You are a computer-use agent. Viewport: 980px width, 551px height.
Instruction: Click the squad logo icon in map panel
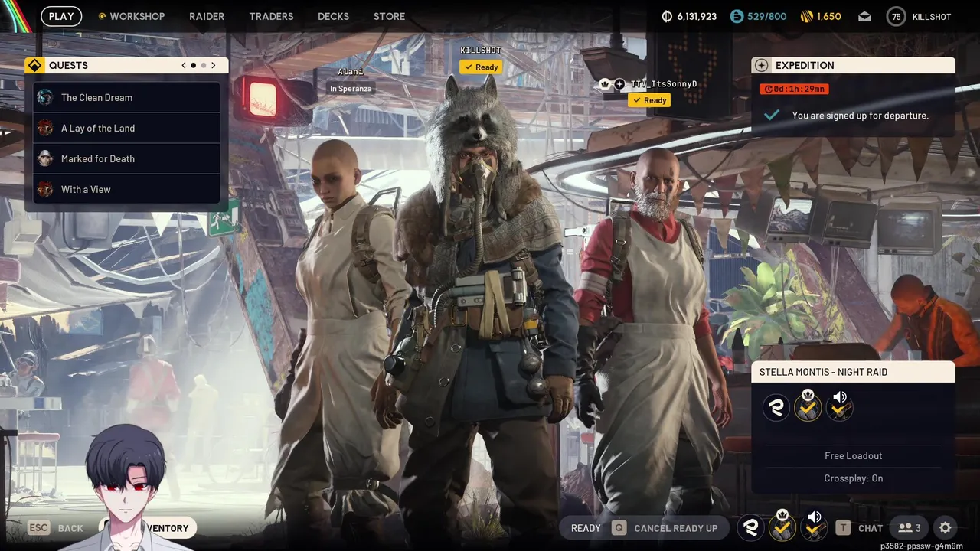coord(776,407)
